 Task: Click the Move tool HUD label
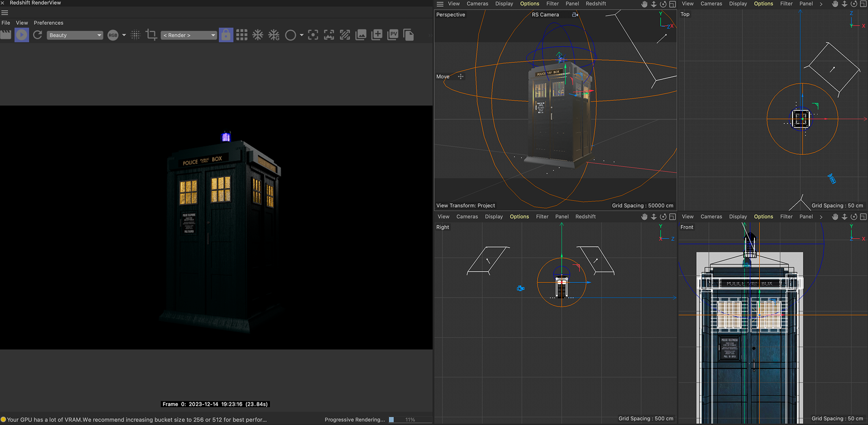pos(443,76)
